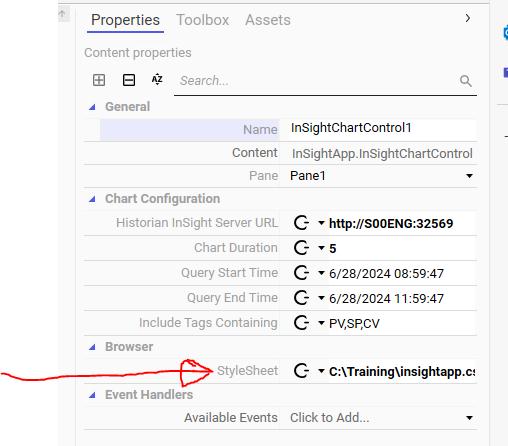Viewport: 508px width, 446px height.
Task: Switch to the Assets tab
Action: tap(268, 20)
